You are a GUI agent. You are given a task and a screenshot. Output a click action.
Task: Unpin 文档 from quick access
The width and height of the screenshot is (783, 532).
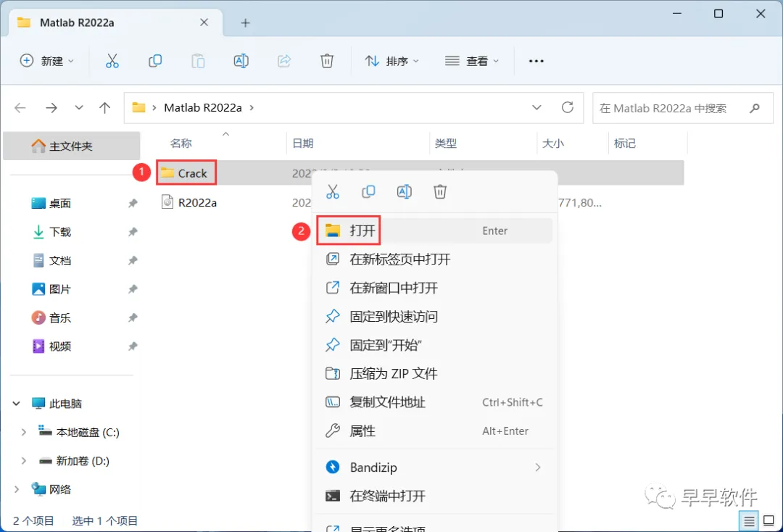pos(133,260)
